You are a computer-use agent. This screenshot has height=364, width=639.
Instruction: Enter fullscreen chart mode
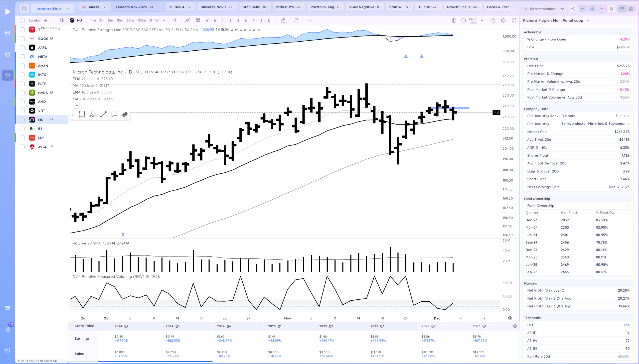coord(514,20)
